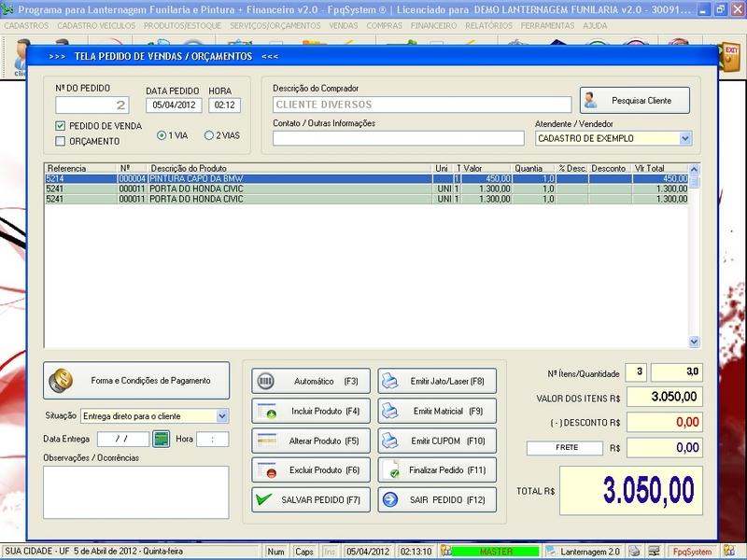Click the Observações / Ocorrências text box
The height and width of the screenshot is (560, 747).
(135, 491)
